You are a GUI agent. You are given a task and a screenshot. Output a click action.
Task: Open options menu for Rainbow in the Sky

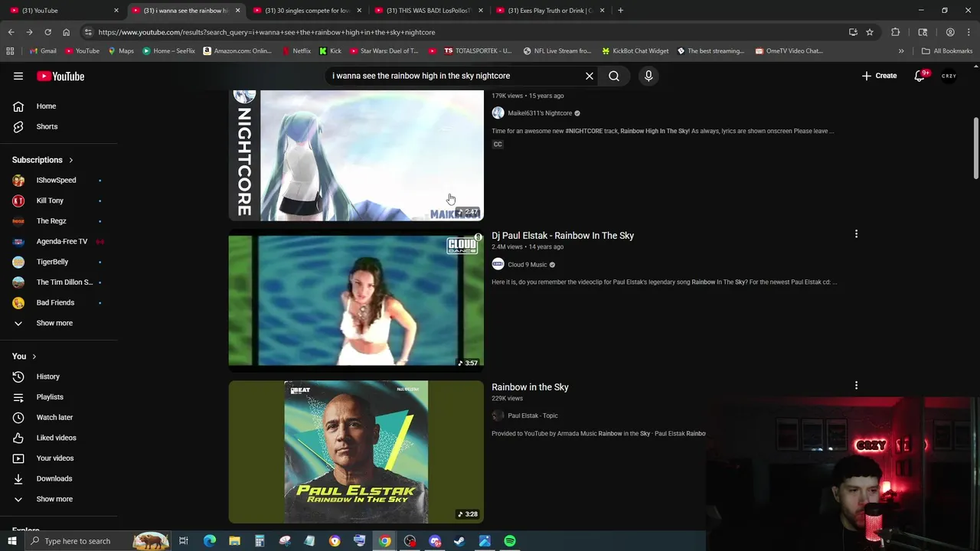[856, 386]
